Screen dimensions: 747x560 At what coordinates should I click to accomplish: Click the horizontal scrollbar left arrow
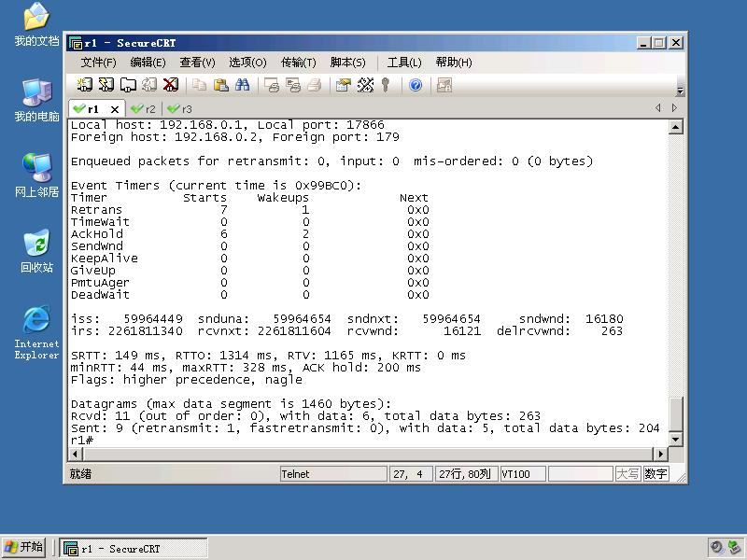[x=76, y=454]
